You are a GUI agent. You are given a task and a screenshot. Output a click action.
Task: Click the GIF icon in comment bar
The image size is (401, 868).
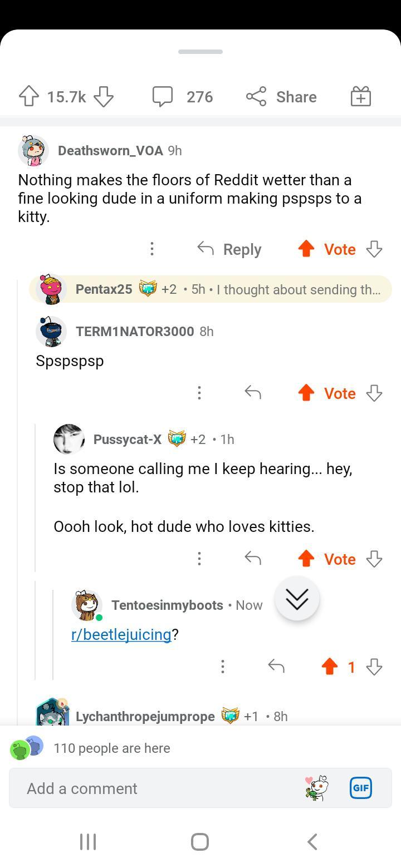360,788
